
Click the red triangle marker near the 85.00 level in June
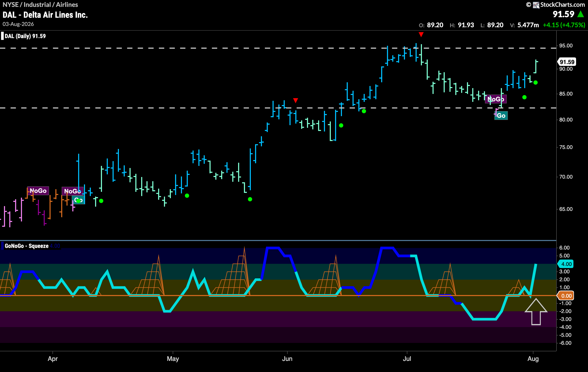click(x=296, y=100)
